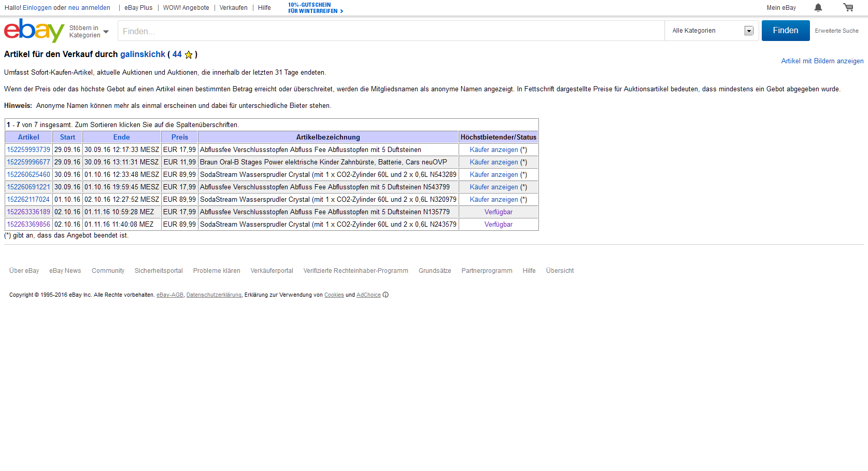
Task: Sort by the Preis column header
Action: (180, 137)
